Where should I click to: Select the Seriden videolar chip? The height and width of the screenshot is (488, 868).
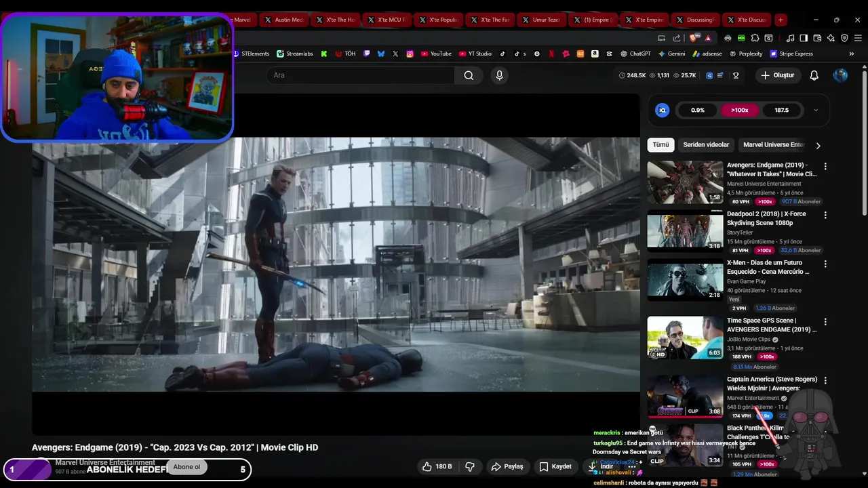(x=706, y=144)
